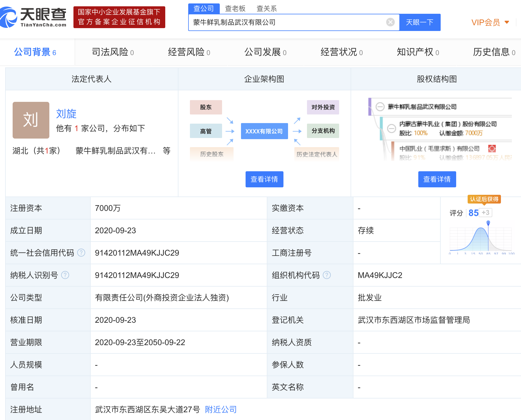
Task: Open the 司法风险 tab
Action: [x=113, y=52]
